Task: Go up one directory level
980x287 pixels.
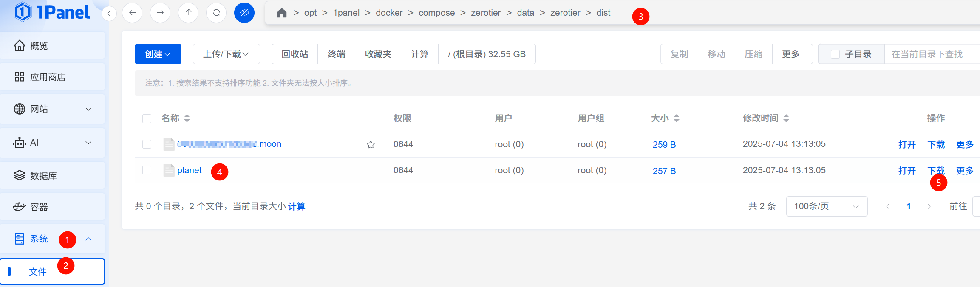Action: click(x=188, y=13)
